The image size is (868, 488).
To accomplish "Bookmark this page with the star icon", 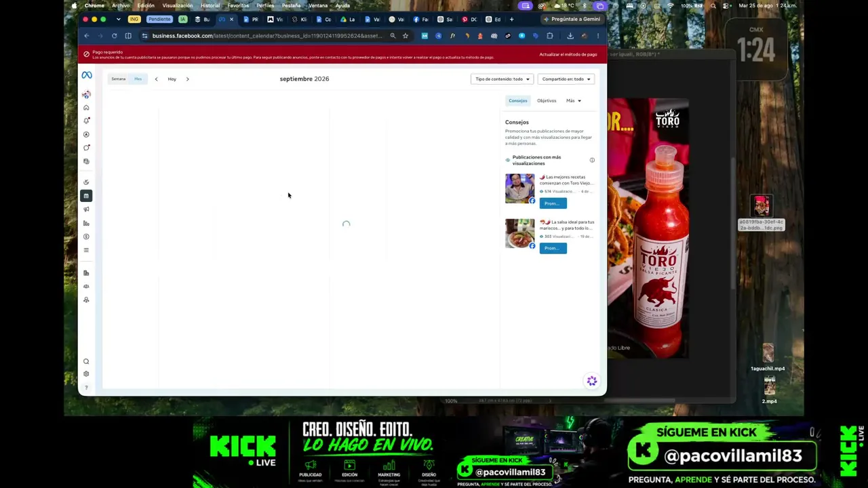I will 406,36.
